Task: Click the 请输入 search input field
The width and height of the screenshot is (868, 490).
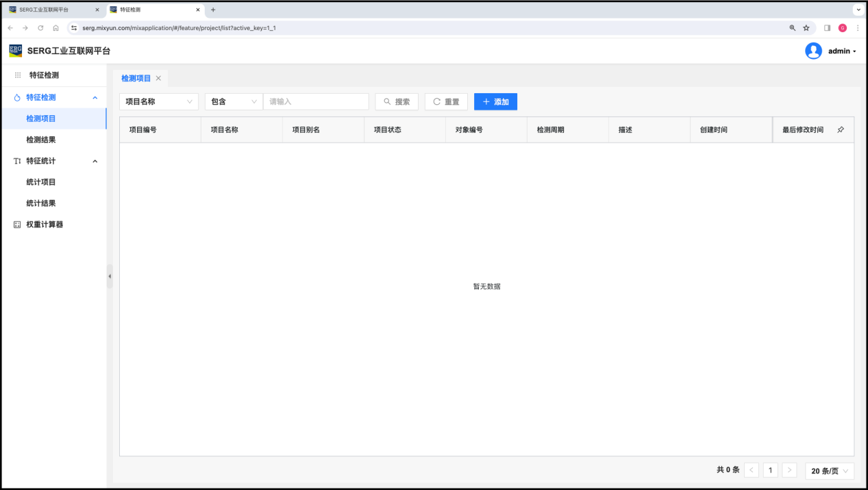Action: 316,101
